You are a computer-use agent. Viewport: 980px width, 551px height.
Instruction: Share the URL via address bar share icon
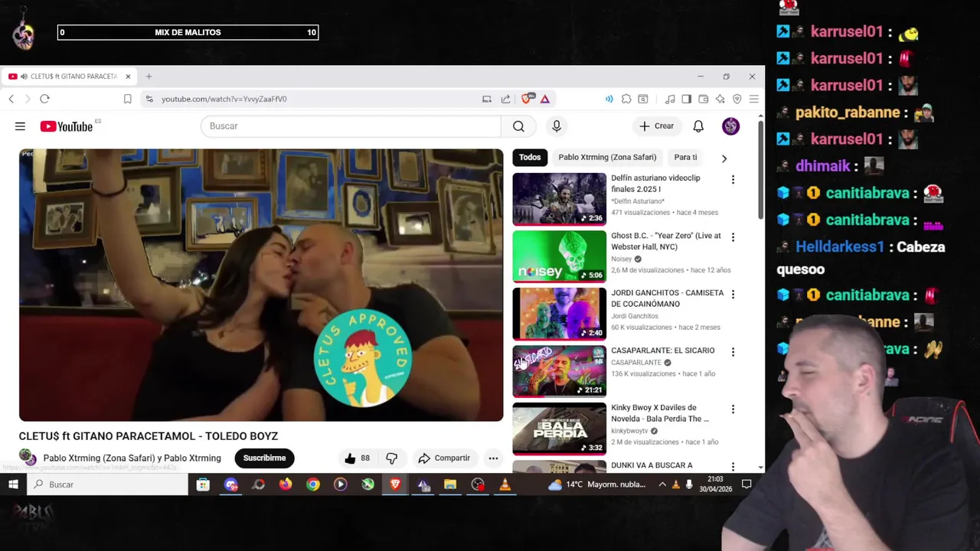505,99
